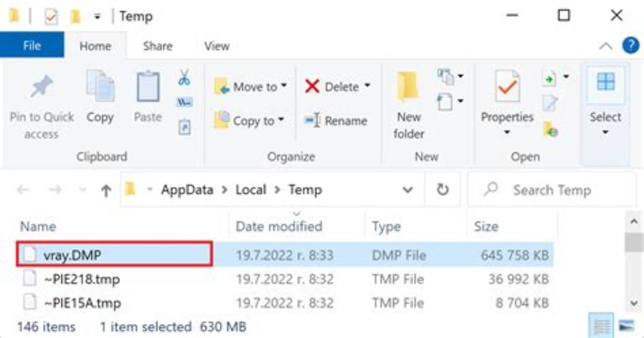This screenshot has height=338, width=644.
Task: Sort by Date modified column
Action: (279, 226)
